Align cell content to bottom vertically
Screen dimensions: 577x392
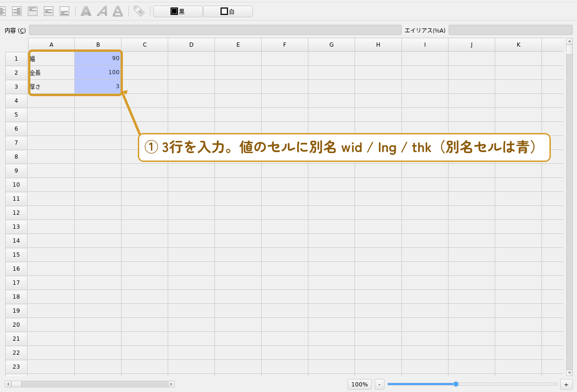click(64, 11)
